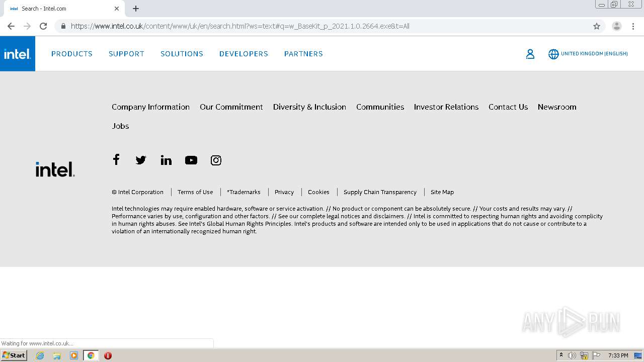
Task: Reload the current page
Action: (x=43, y=26)
